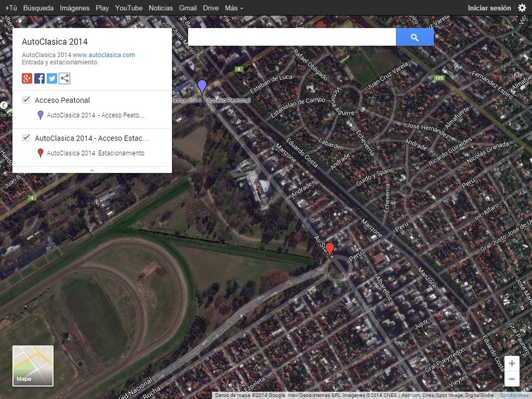The image size is (532, 399).
Task: Click Iniciar sesión button
Action: click(x=489, y=8)
